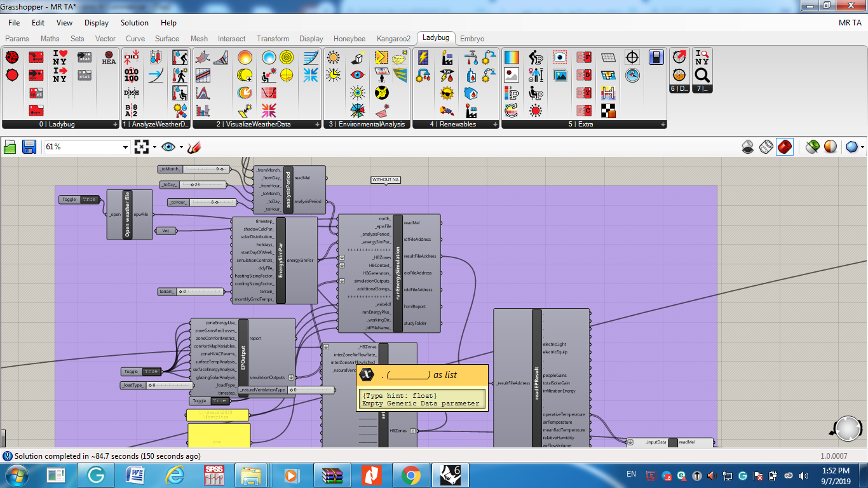
Task: Select the red eye view analysis icon
Action: click(x=358, y=75)
